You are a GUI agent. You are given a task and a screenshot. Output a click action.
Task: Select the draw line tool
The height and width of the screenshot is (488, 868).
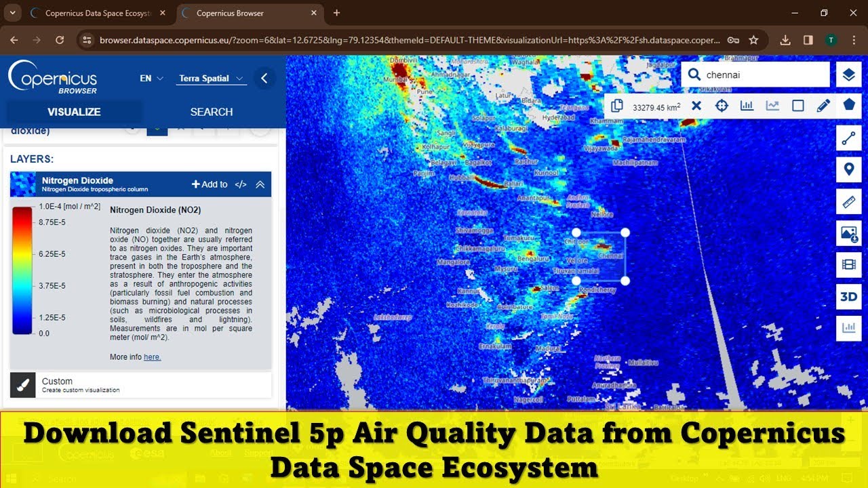(x=849, y=138)
